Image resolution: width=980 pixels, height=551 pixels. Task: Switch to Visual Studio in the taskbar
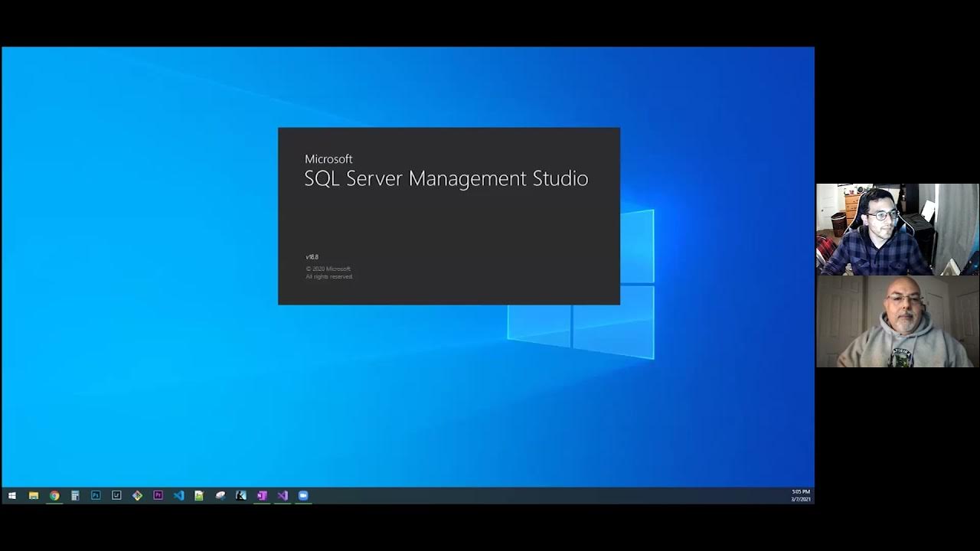[x=283, y=496]
